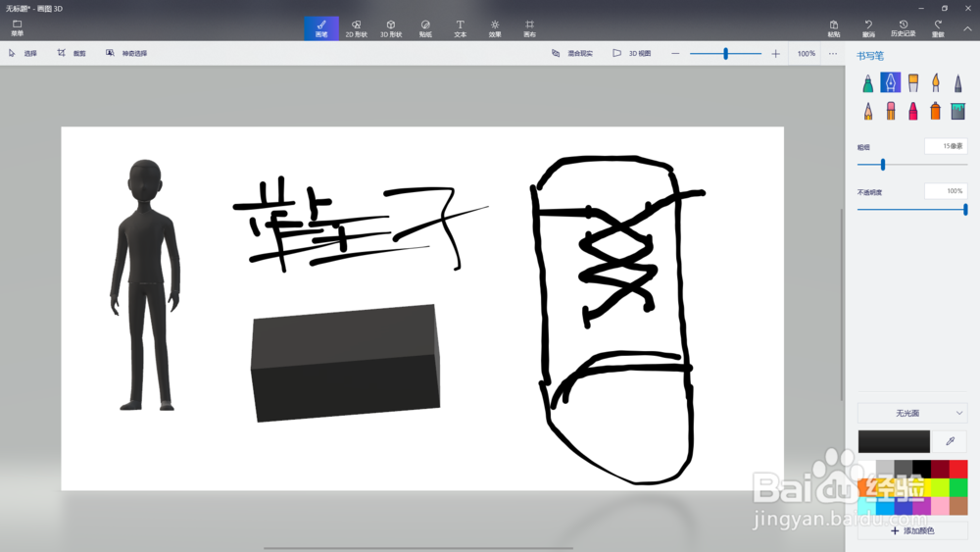Image resolution: width=980 pixels, height=552 pixels.
Task: Select the Crayon tool
Action: 913,111
